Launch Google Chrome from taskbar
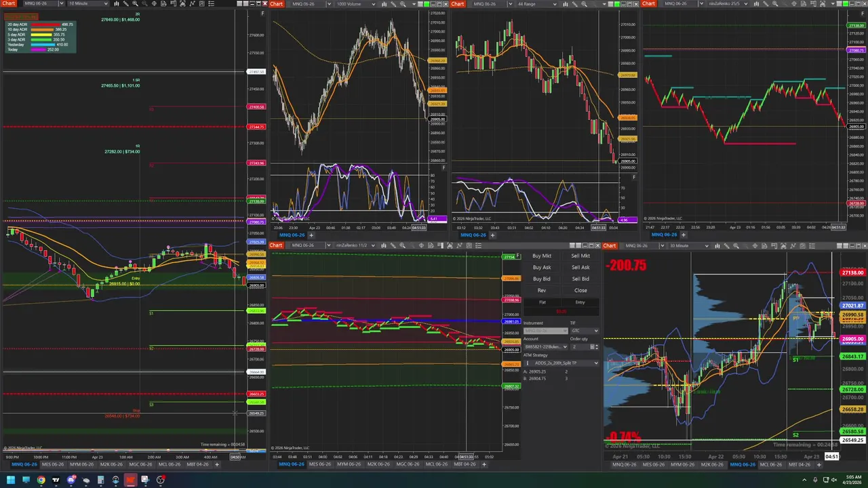The image size is (868, 488). [41, 480]
